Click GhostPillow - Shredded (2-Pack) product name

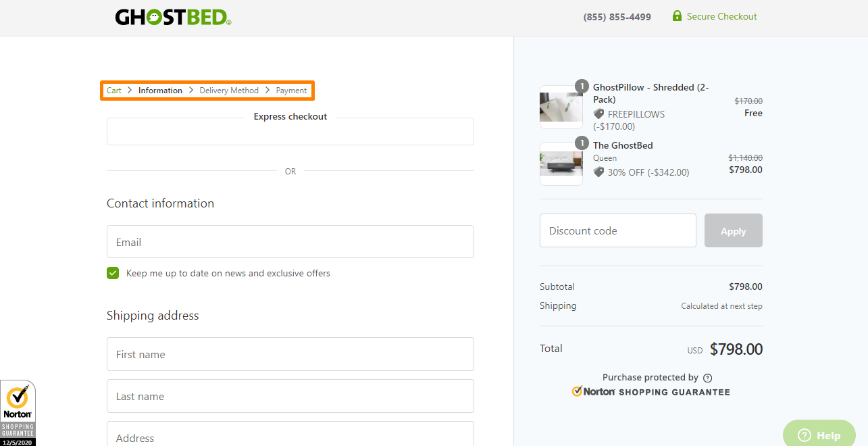click(x=651, y=93)
